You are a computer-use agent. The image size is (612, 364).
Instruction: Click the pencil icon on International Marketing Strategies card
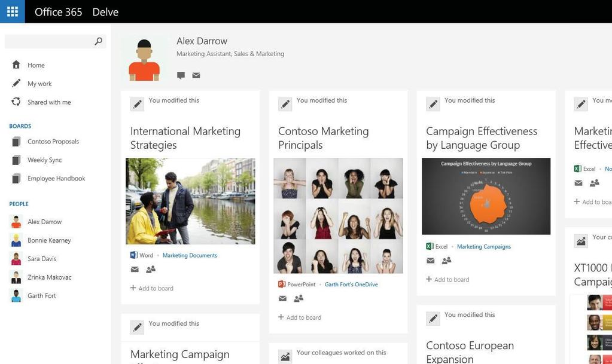pos(138,104)
